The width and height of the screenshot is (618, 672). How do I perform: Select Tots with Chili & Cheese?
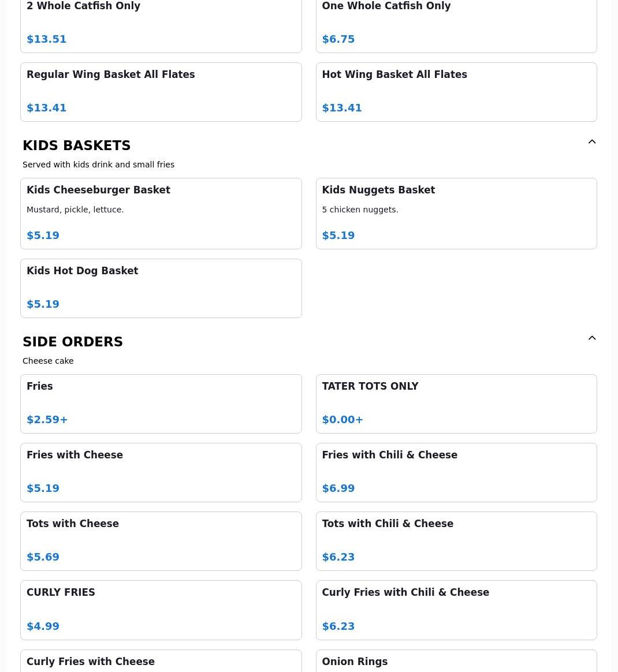pos(456,540)
